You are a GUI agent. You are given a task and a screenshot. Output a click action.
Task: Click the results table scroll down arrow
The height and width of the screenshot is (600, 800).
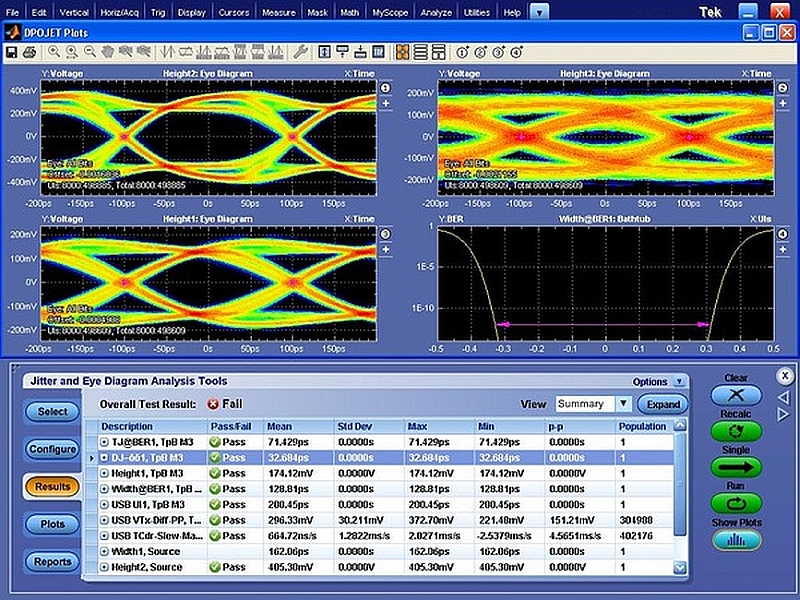pyautogui.click(x=680, y=567)
